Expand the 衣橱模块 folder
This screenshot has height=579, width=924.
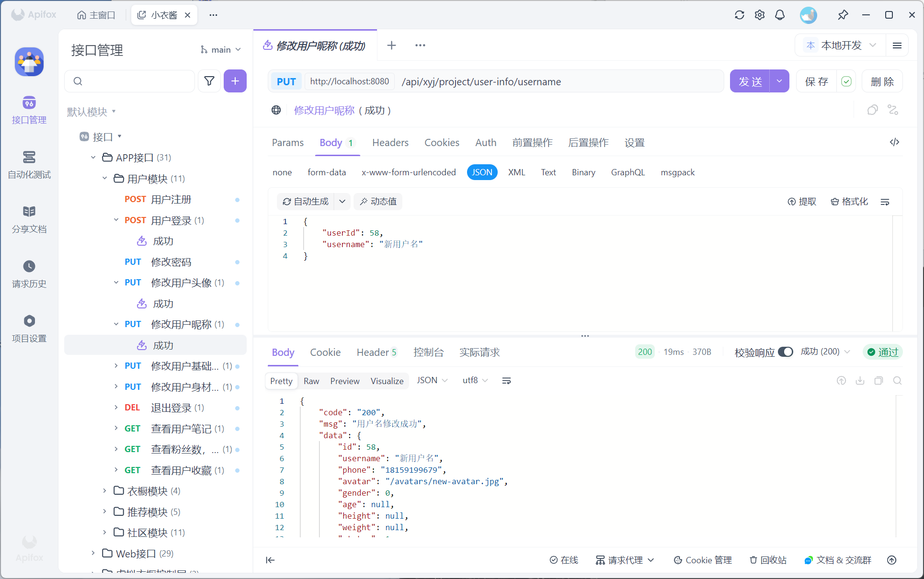click(x=147, y=491)
